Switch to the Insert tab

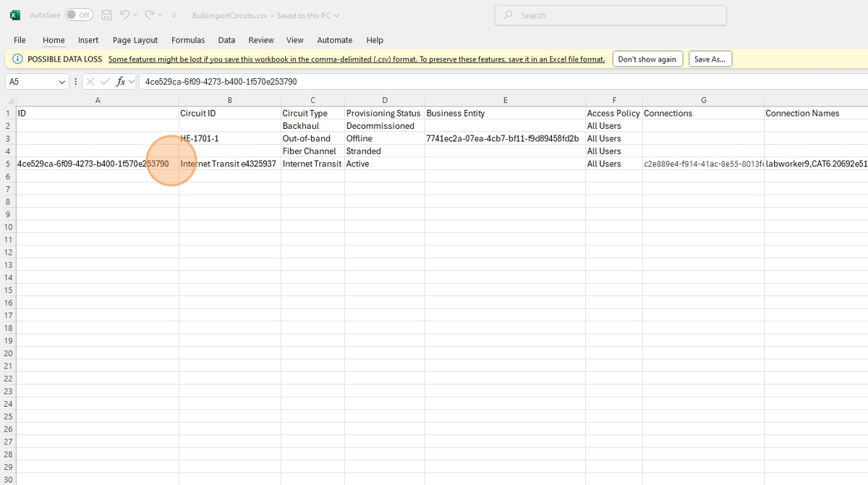tap(88, 40)
